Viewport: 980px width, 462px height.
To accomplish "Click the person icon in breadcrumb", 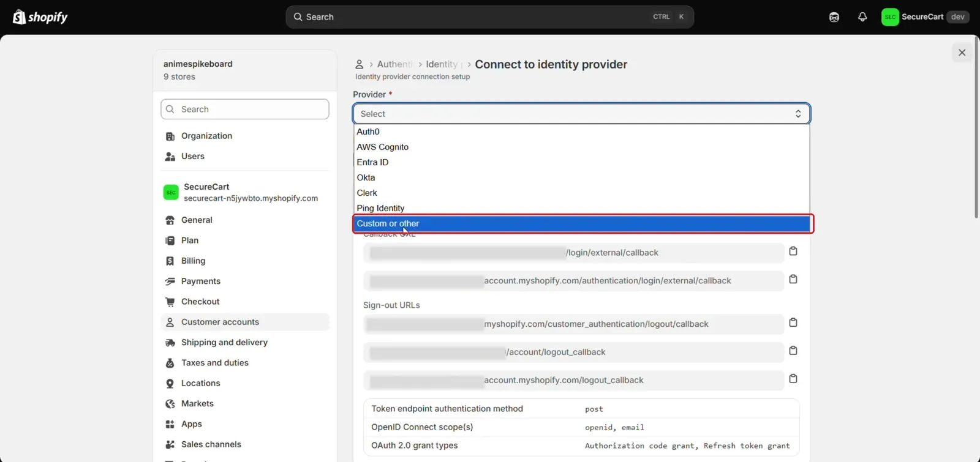I will click(360, 64).
